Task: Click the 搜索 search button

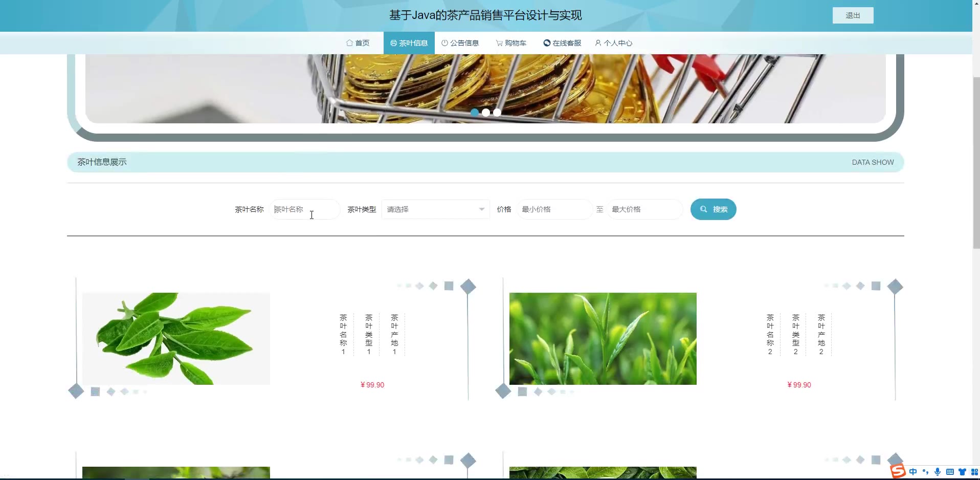Action: point(713,209)
